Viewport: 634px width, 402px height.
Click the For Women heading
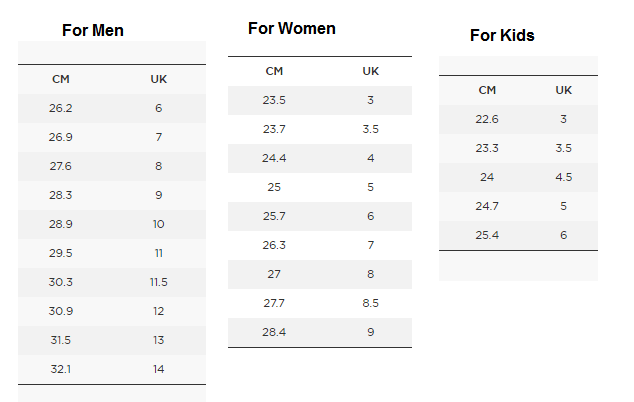(x=292, y=28)
